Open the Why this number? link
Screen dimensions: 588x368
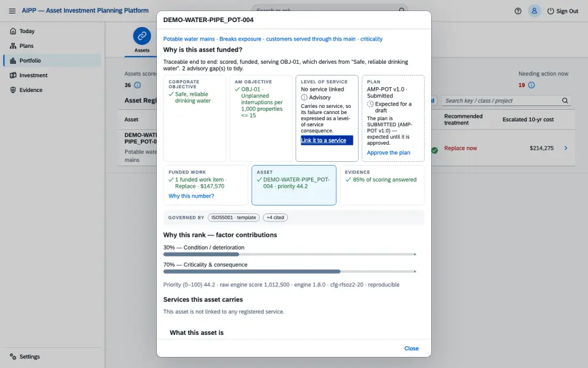pos(191,196)
